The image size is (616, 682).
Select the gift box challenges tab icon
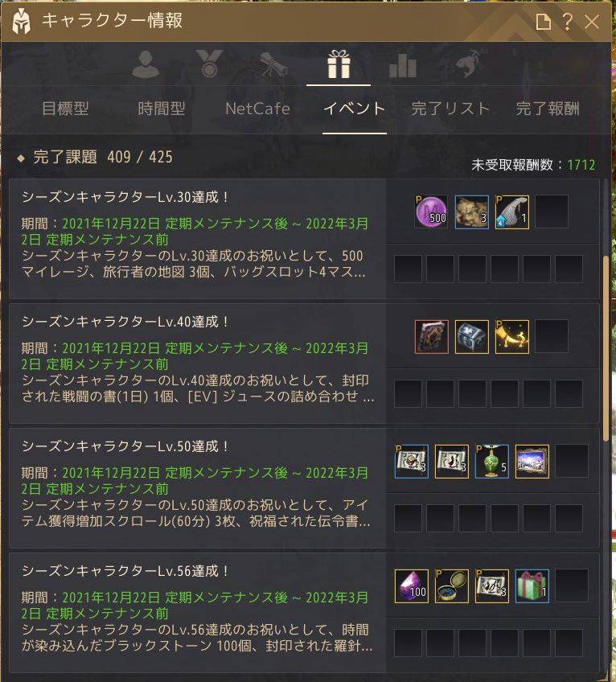tap(339, 64)
